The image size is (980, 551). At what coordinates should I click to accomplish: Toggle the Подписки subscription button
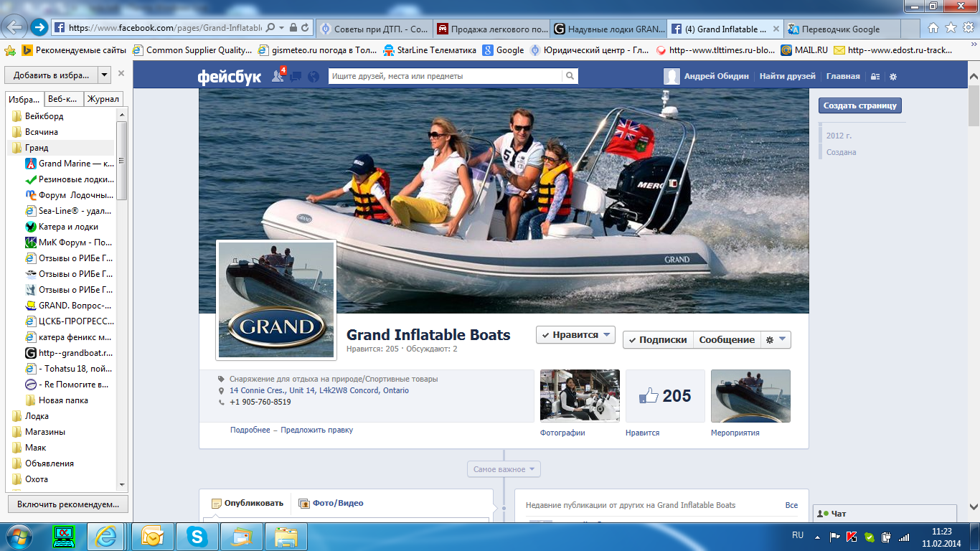tap(657, 340)
